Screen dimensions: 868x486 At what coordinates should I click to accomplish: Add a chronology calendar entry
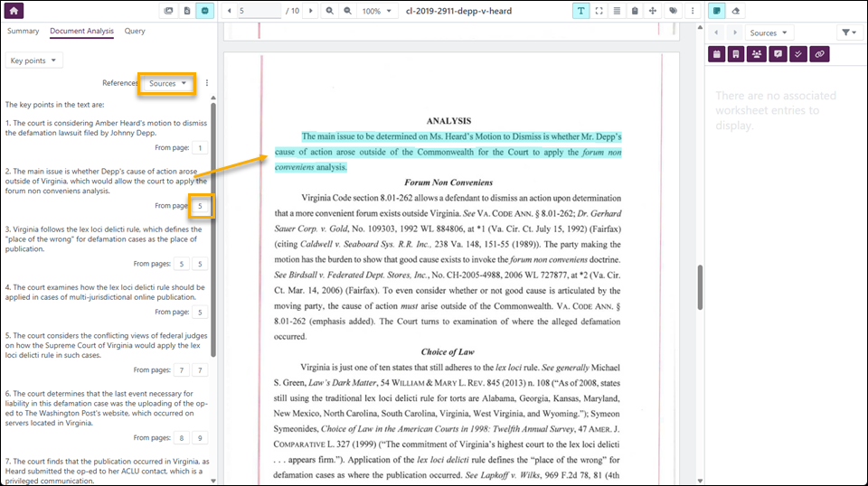[717, 54]
